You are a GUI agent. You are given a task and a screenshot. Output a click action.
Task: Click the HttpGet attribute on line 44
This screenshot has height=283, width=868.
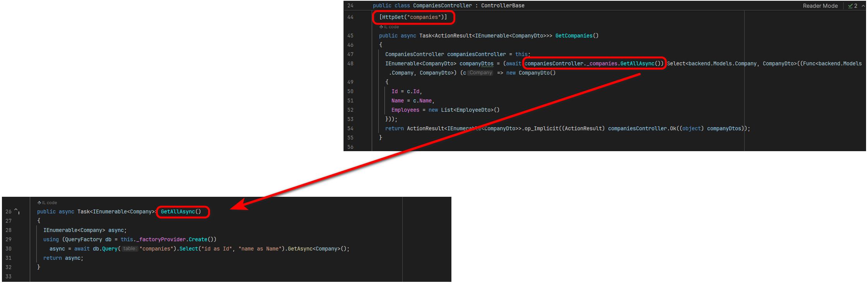[x=413, y=17]
